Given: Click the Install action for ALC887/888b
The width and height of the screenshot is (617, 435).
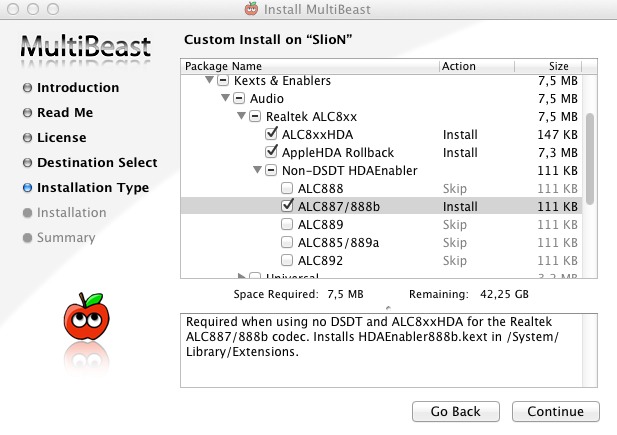Looking at the screenshot, I should pyautogui.click(x=460, y=207).
